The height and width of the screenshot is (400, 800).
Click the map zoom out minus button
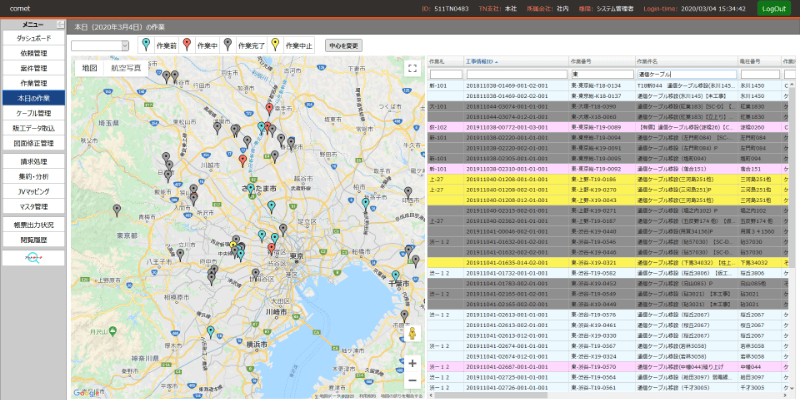point(412,381)
